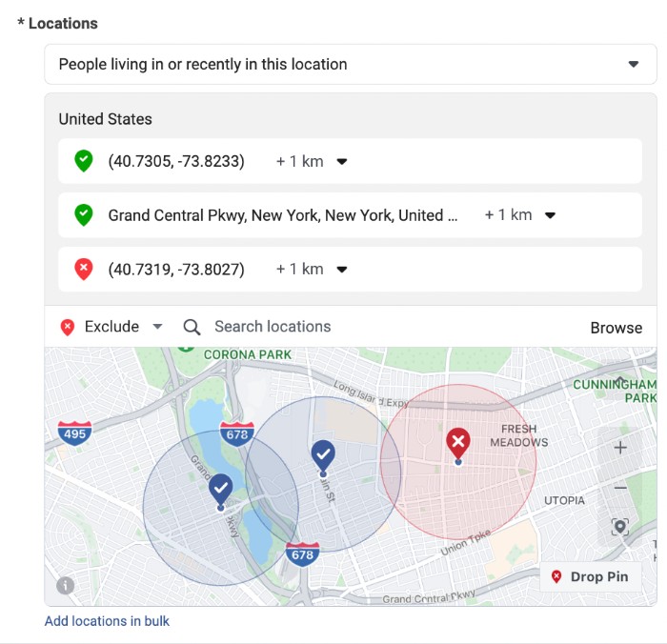Click the Search locations input field

point(381,327)
